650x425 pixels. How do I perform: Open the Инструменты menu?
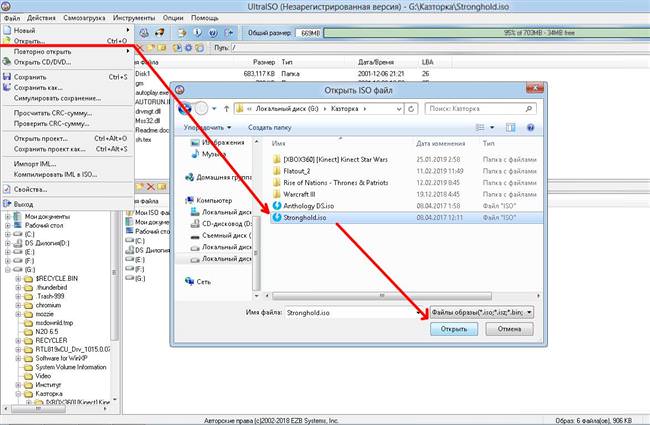tap(134, 18)
